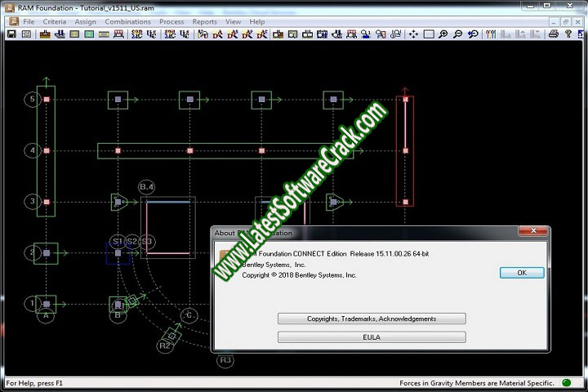Select grid bubble 5
The height and width of the screenshot is (392, 588).
pyautogui.click(x=32, y=99)
